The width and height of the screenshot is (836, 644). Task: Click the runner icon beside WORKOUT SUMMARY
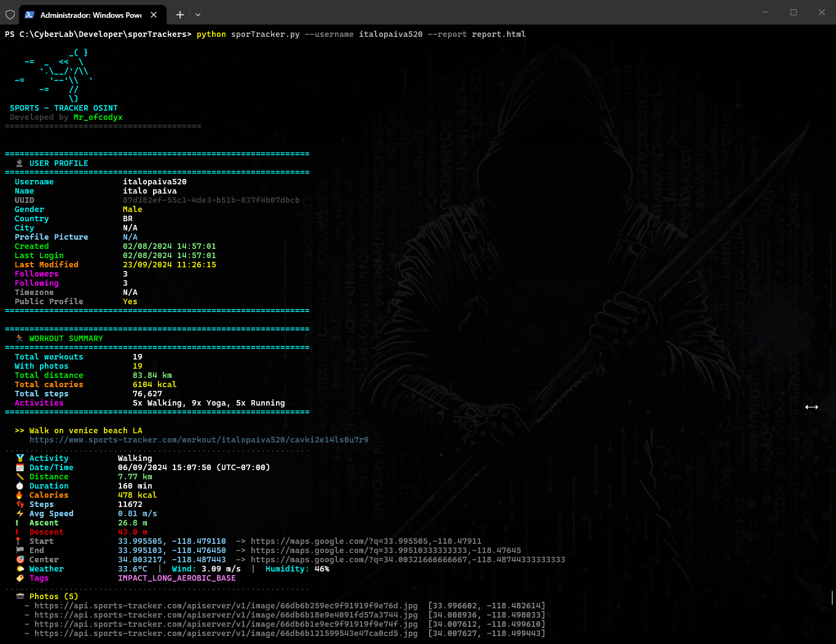19,339
